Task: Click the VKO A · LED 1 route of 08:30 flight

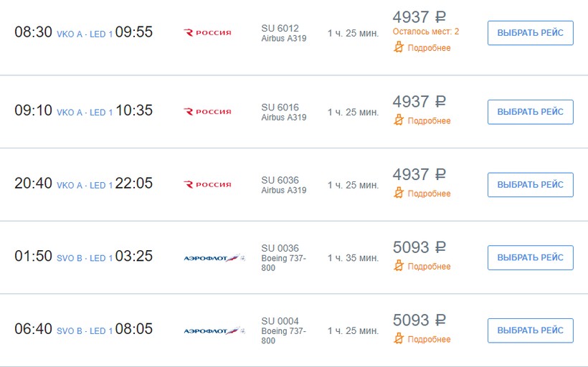Action: click(x=85, y=34)
